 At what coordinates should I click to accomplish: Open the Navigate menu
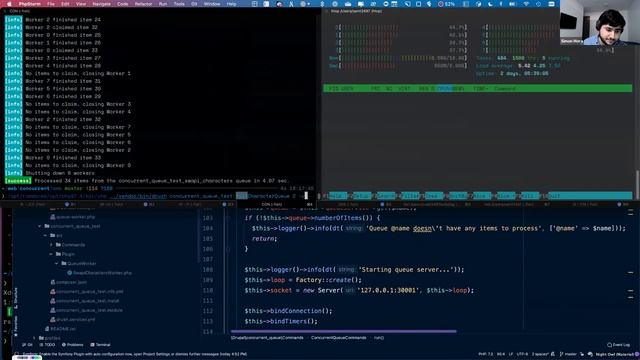(101, 4)
